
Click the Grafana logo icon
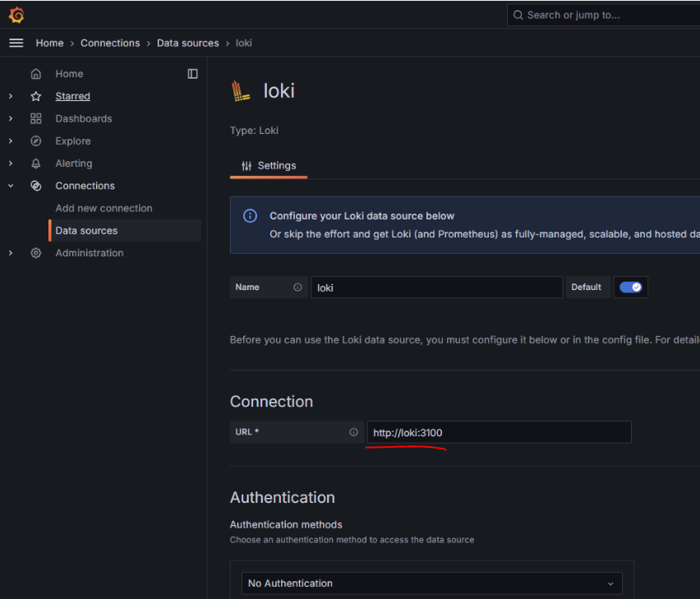16,15
